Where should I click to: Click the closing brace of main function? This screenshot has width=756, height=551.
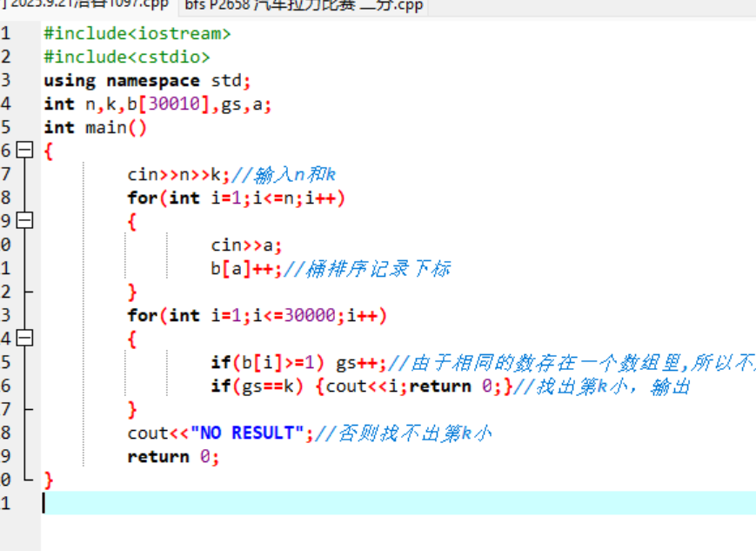pyautogui.click(x=48, y=480)
